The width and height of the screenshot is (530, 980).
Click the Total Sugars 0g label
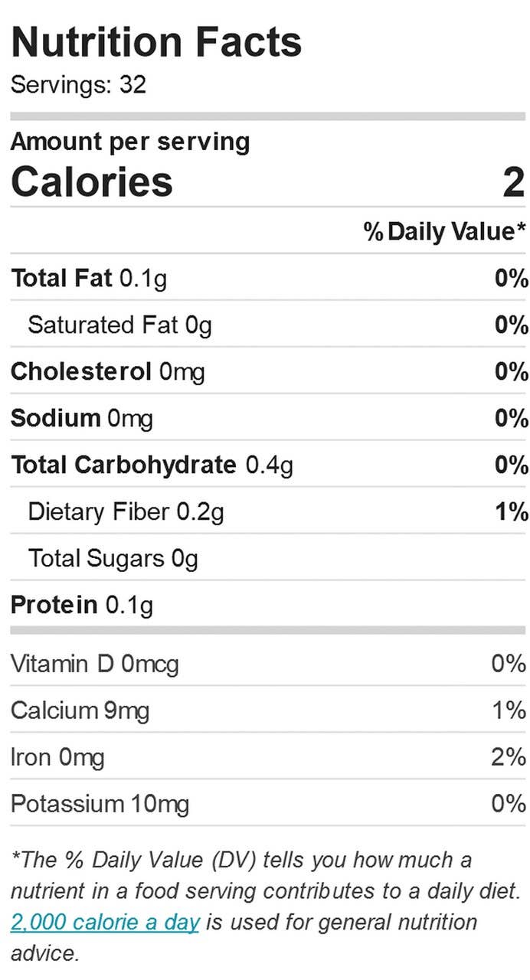click(x=113, y=559)
